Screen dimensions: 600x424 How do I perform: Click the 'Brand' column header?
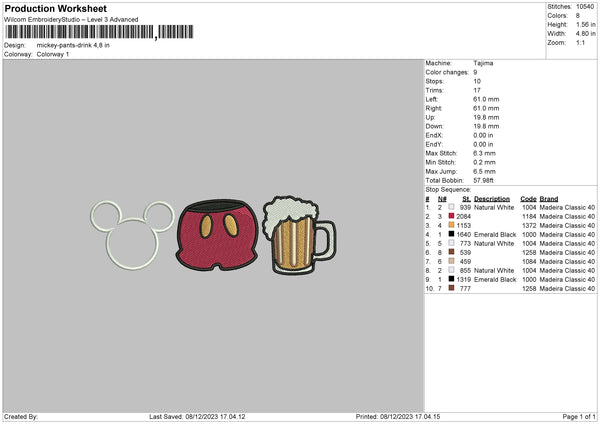[549, 199]
